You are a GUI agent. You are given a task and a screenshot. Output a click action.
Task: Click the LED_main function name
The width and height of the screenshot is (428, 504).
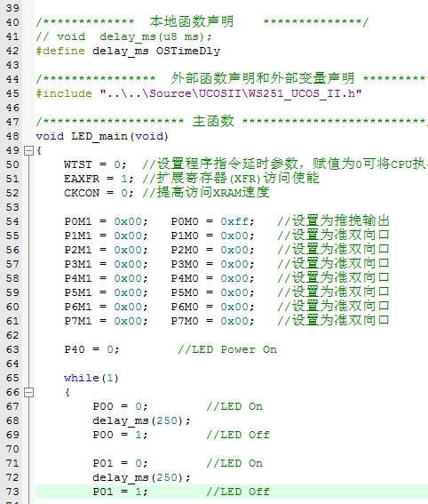[99, 136]
